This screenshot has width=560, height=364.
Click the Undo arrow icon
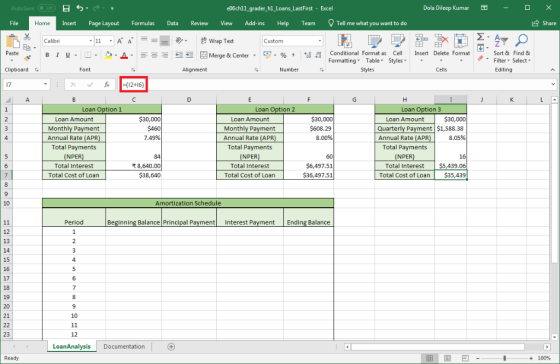point(80,8)
